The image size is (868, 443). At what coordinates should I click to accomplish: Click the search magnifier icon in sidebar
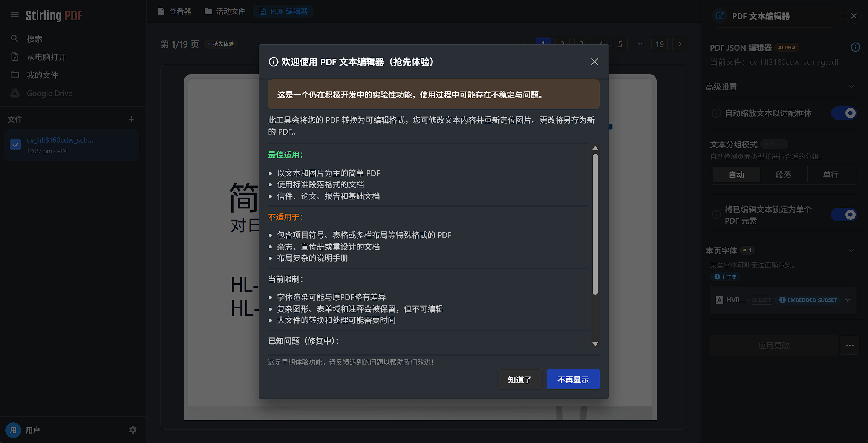coord(15,38)
